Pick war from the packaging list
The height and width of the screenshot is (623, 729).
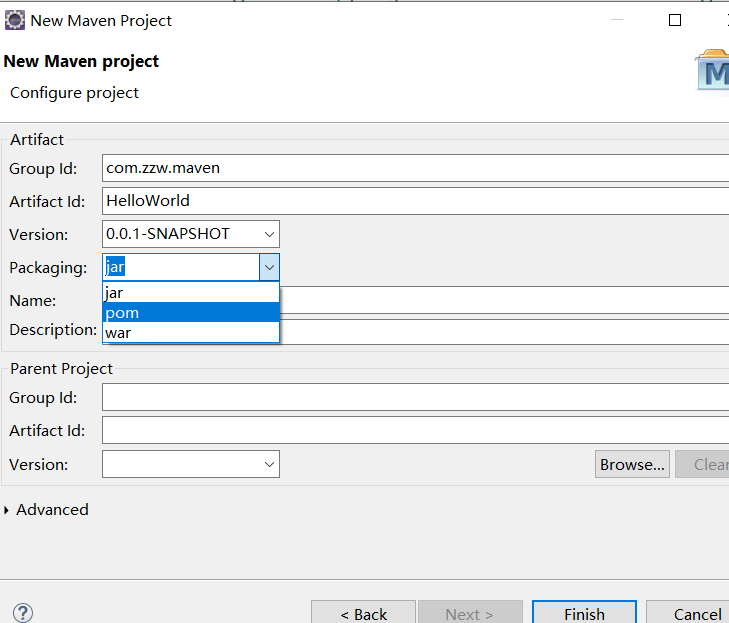click(191, 332)
